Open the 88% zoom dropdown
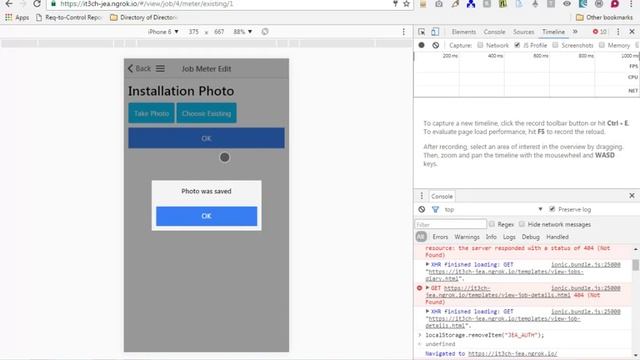Image resolution: width=640 pixels, height=360 pixels. click(242, 32)
